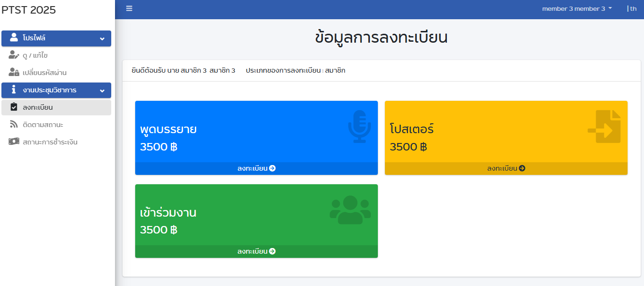Register for พูดบรรยาย via the blue ลงทะเบียน link

[256, 168]
